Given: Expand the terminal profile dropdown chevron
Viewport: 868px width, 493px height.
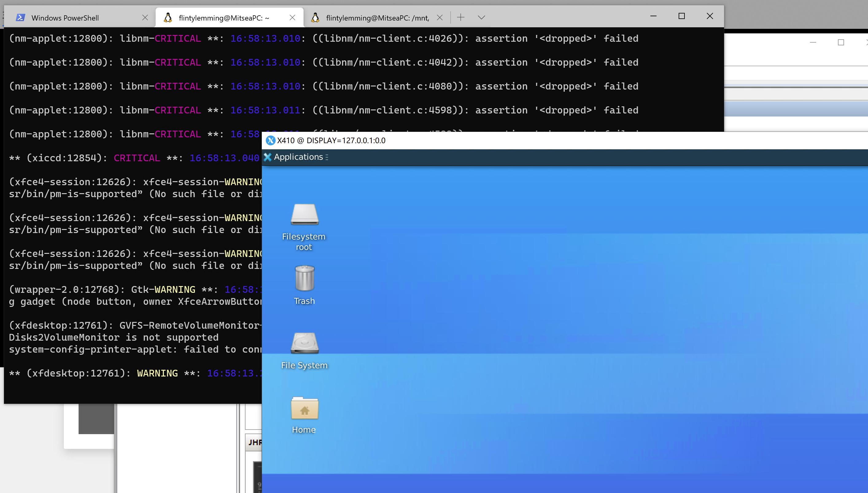Looking at the screenshot, I should click(481, 17).
